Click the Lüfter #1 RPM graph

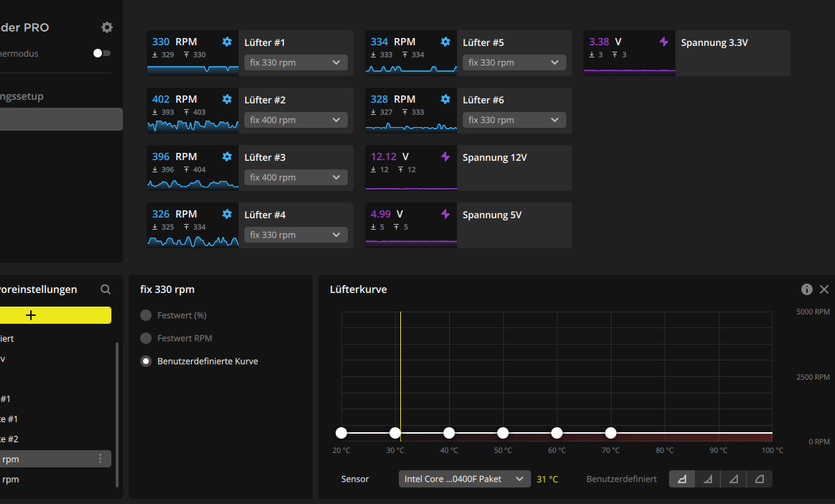click(193, 69)
